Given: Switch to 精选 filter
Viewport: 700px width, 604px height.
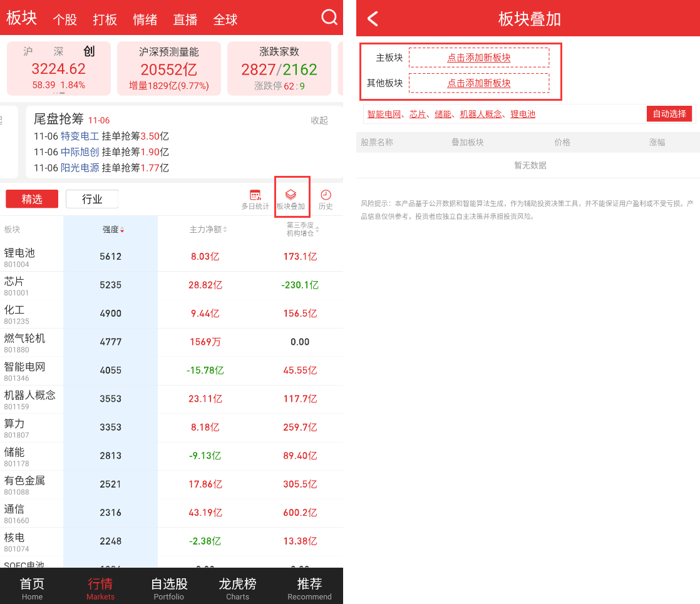Looking at the screenshot, I should coord(32,199).
